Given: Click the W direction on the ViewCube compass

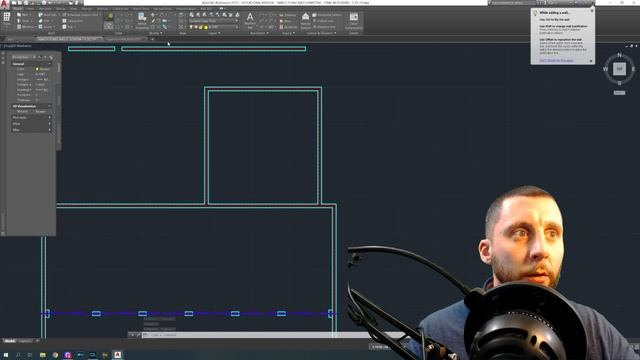Looking at the screenshot, I should 605,69.
